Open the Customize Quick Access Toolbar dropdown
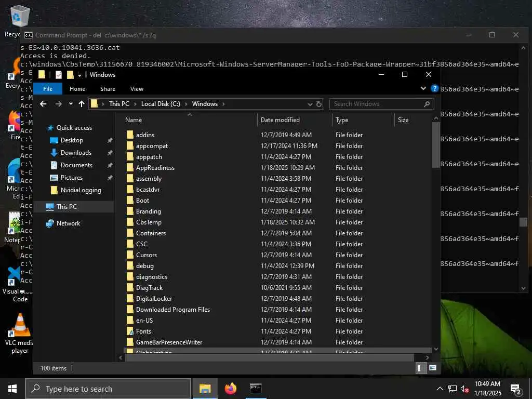 pyautogui.click(x=79, y=75)
